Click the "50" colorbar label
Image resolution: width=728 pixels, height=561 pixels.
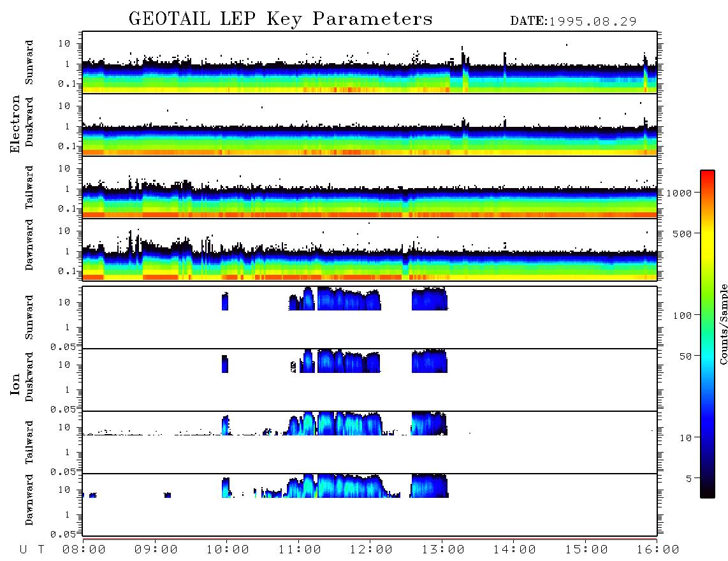685,356
